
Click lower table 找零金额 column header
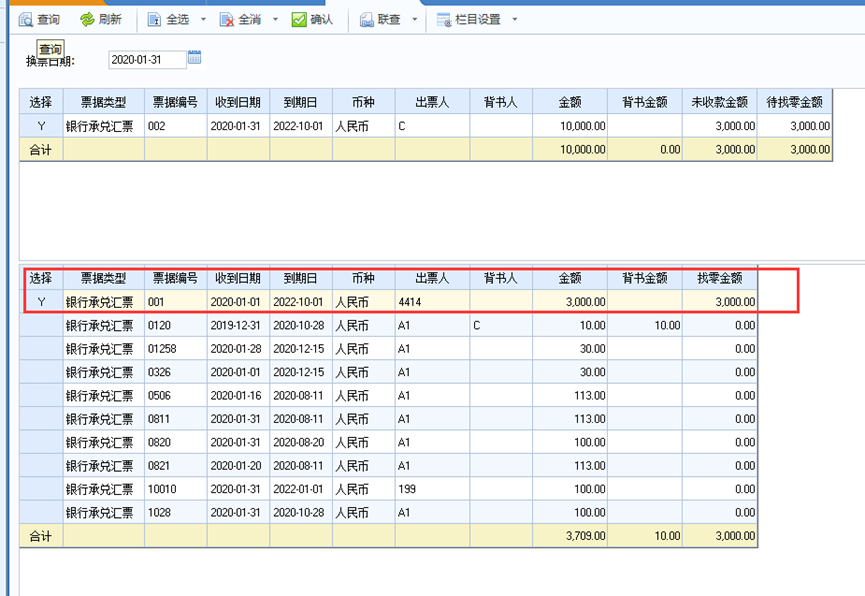(x=719, y=278)
